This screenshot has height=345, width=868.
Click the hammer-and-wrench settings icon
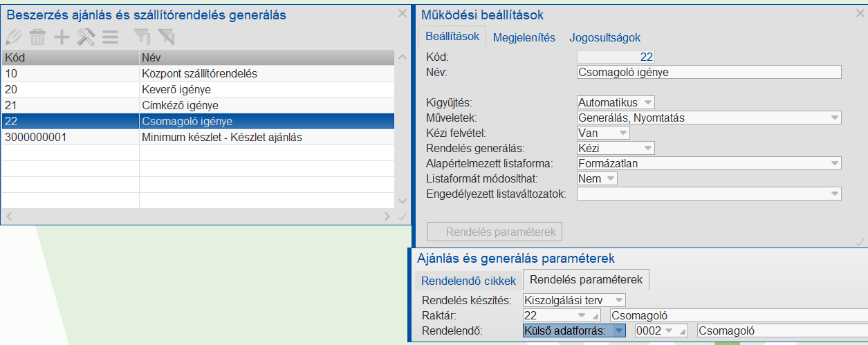click(86, 37)
